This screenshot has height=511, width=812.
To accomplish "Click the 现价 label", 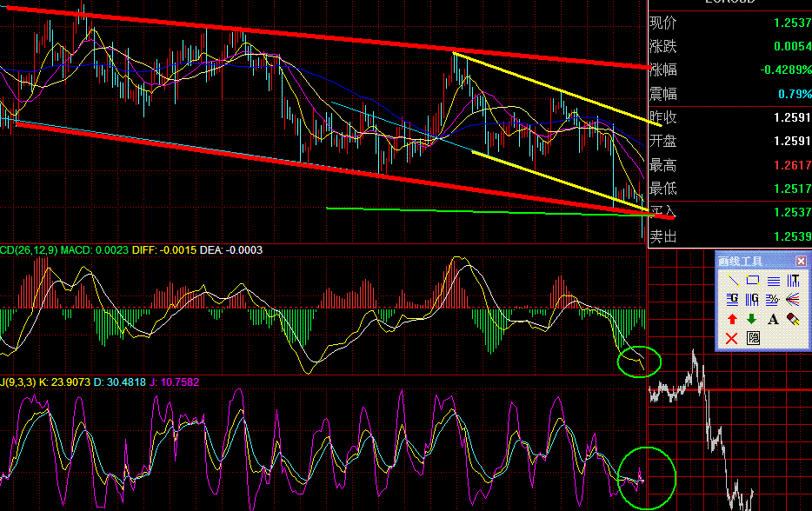I will click(x=662, y=23).
